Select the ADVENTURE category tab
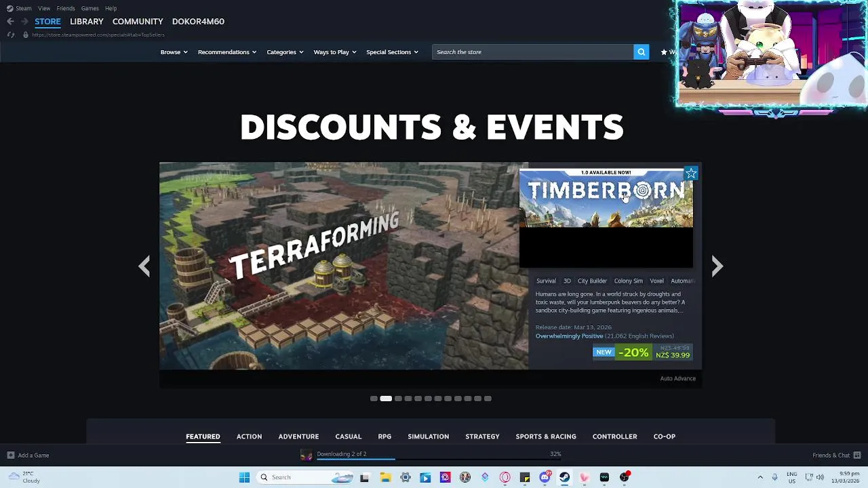This screenshot has height=488, width=868. 298,436
